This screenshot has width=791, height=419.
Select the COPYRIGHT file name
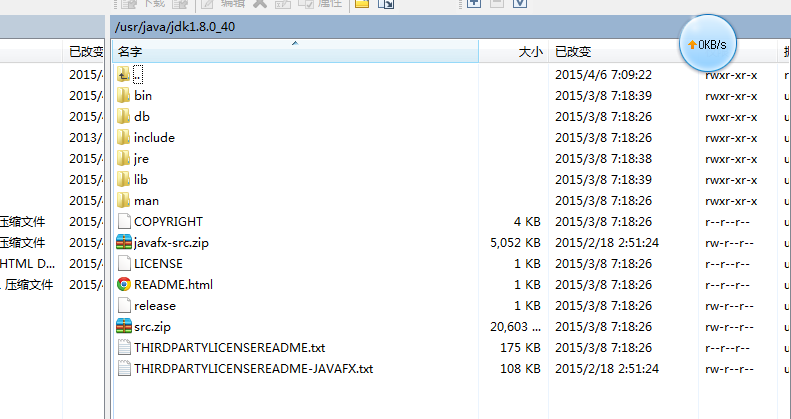[168, 222]
